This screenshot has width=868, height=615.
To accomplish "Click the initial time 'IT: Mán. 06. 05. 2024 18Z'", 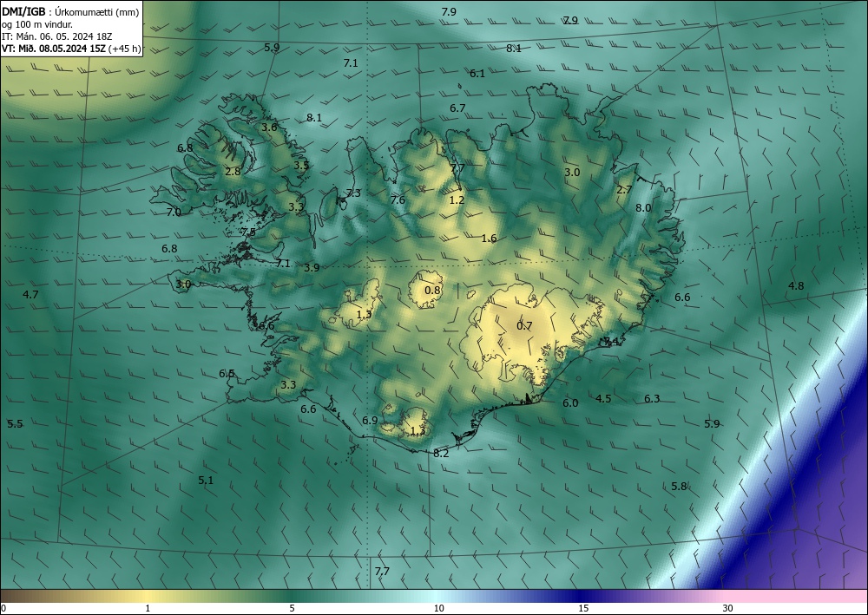I will 56,36.
